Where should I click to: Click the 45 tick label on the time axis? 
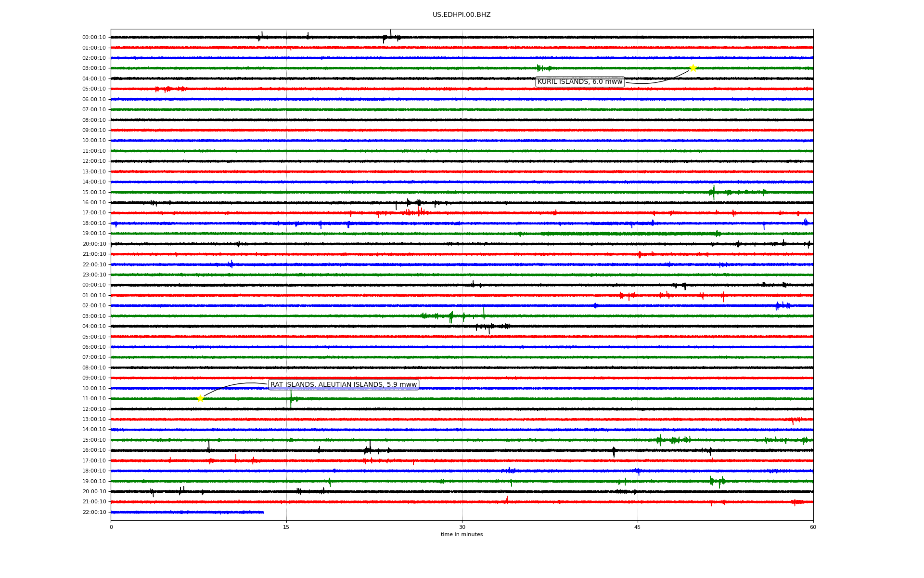tap(638, 527)
